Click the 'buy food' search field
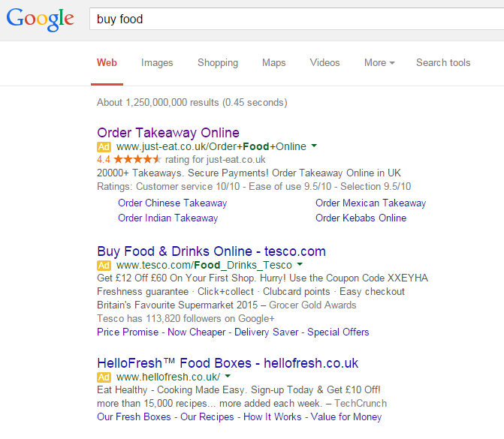The image size is (504, 439). 297,19
